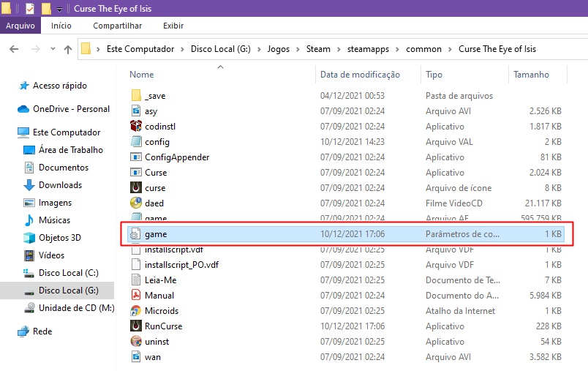588x371 pixels.
Task: Click the "10/12/2021 14:23" date of config
Action: pos(352,142)
